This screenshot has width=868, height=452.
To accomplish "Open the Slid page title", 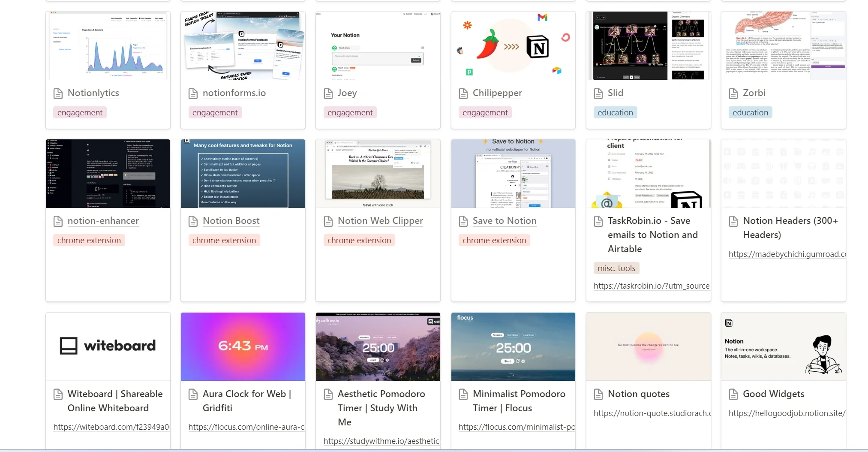I will coord(616,93).
